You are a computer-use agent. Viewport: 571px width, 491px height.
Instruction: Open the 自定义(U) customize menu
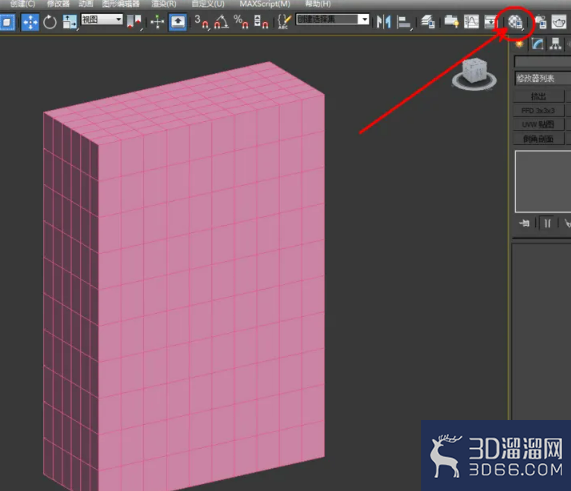pyautogui.click(x=208, y=4)
